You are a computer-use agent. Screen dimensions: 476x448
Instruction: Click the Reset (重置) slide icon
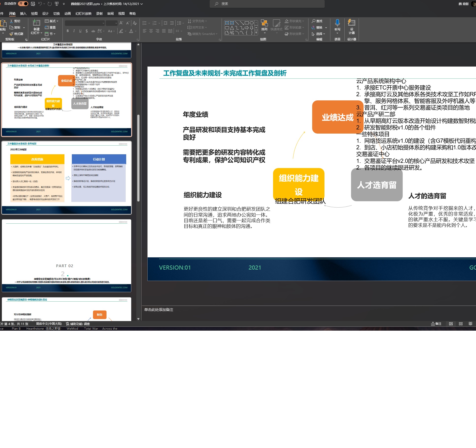46,27
